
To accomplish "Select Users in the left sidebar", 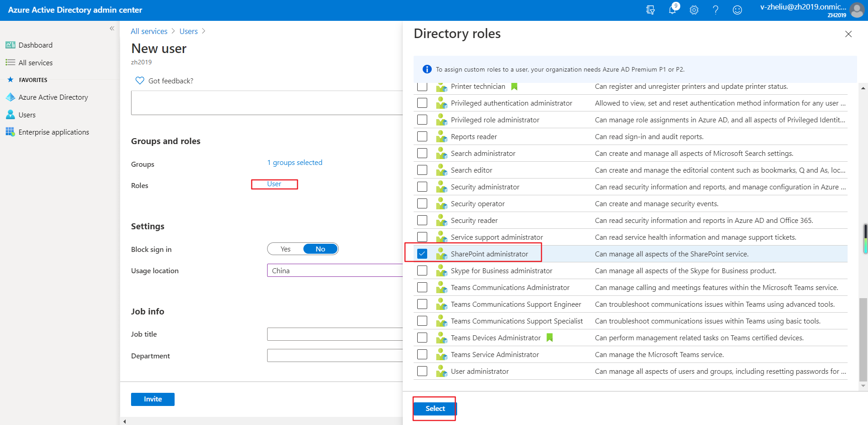I will (26, 114).
